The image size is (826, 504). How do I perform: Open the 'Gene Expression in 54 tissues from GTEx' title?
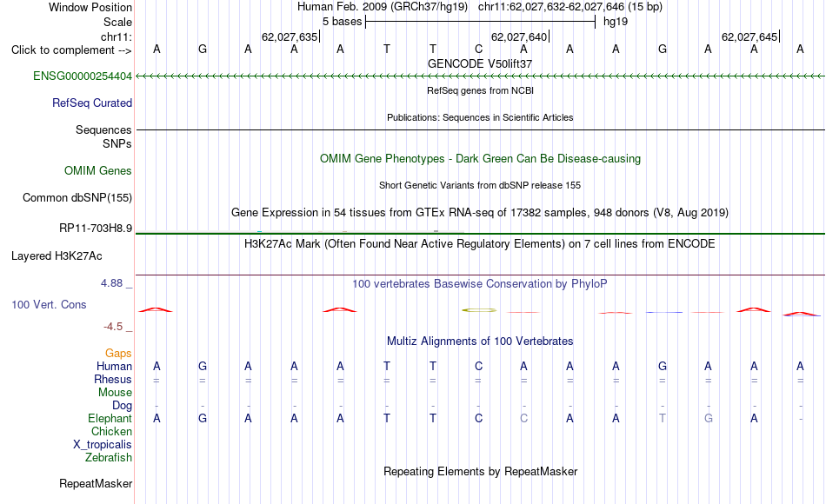click(480, 213)
